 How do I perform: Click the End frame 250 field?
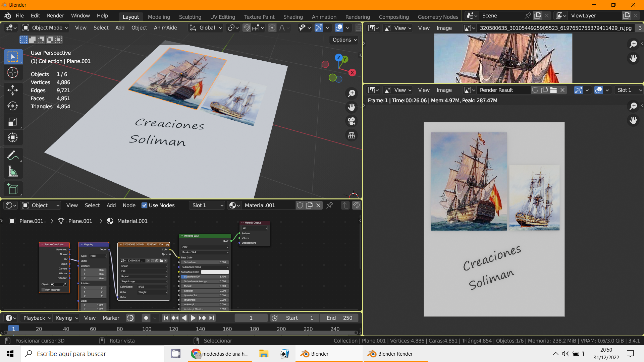pos(339,318)
